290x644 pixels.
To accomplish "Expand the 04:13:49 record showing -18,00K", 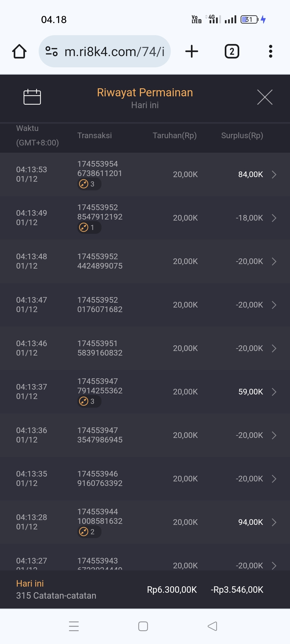I will 274,218.
